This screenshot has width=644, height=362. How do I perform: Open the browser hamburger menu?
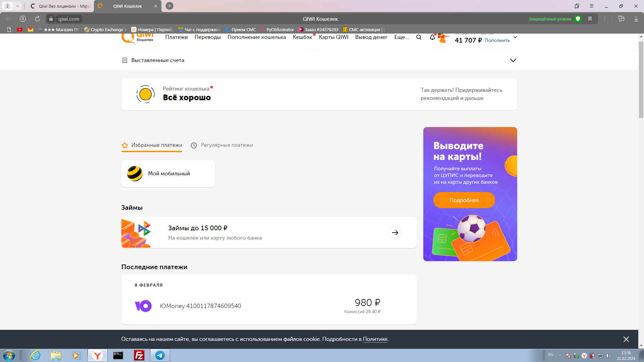coord(592,6)
